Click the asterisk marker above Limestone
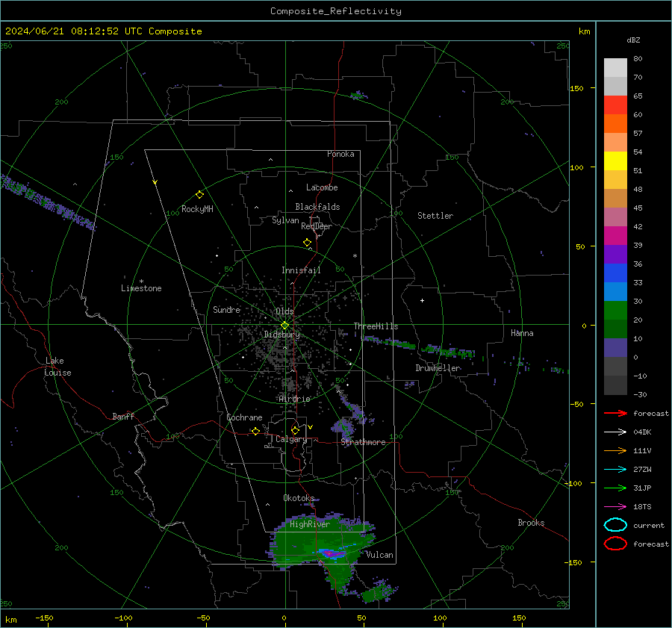This screenshot has height=628, width=672. point(141,282)
